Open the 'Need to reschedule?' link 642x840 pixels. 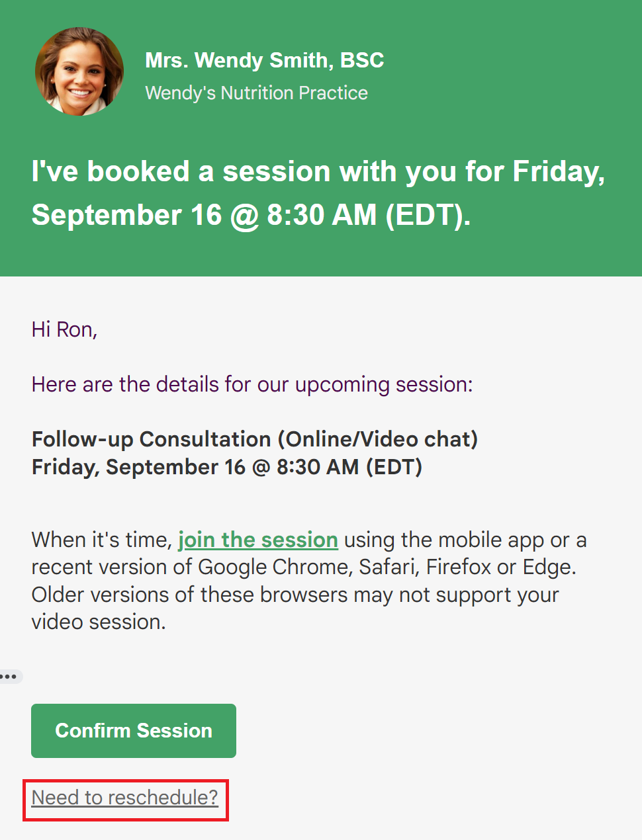(125, 798)
